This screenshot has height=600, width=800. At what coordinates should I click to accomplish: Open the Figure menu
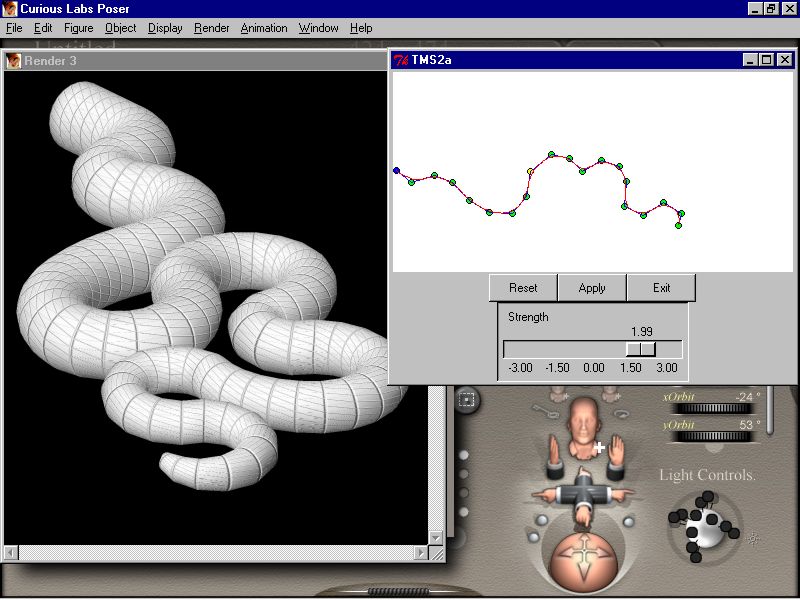pos(78,28)
